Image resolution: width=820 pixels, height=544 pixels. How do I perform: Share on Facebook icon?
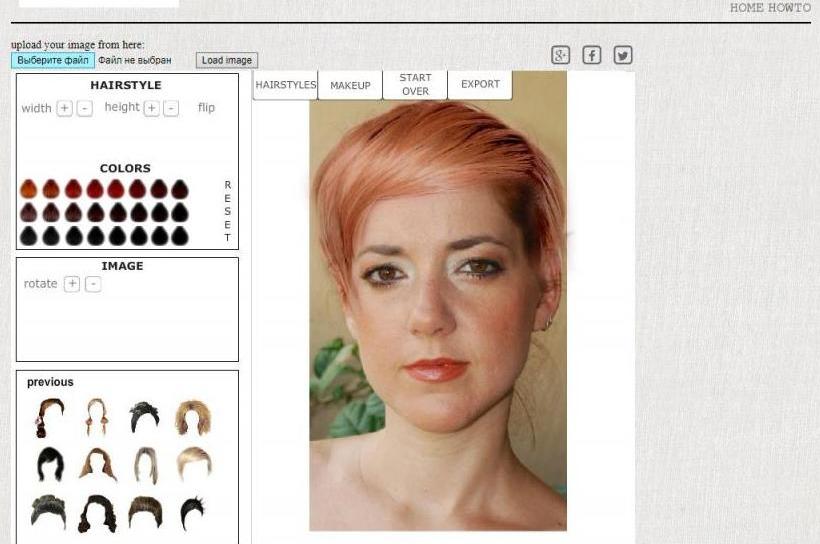pos(591,55)
